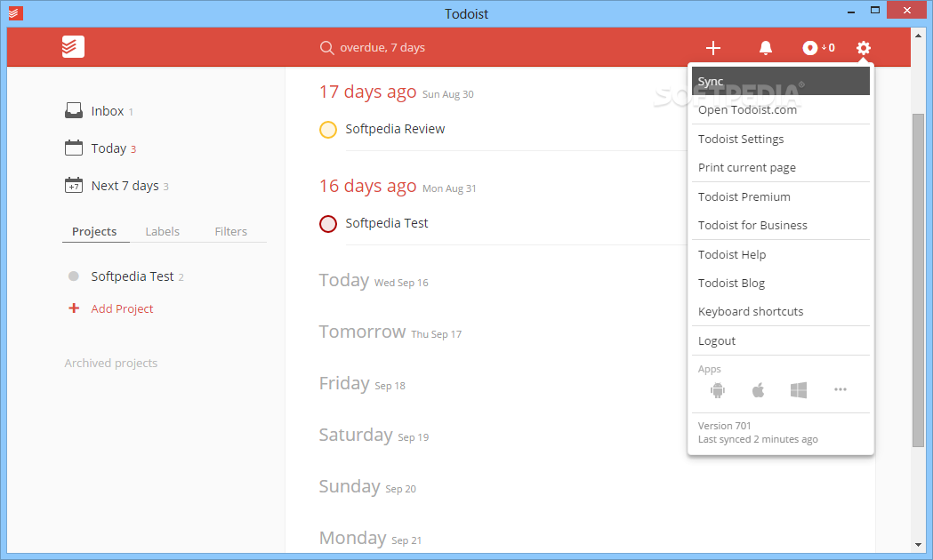The width and height of the screenshot is (933, 560).
Task: Switch to the Projects tab
Action: coord(94,231)
